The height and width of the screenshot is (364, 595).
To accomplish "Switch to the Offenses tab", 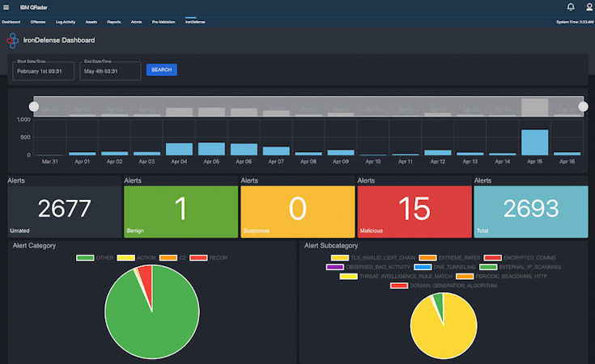I will (x=38, y=22).
